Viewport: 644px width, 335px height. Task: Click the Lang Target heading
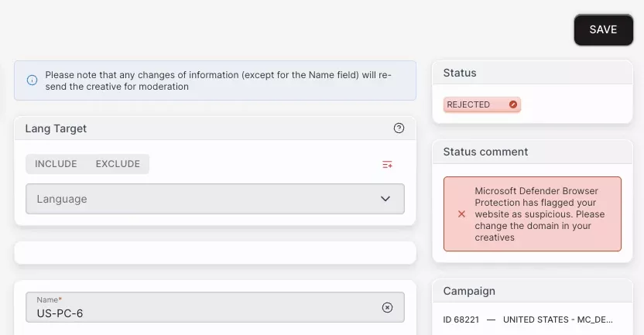click(56, 128)
